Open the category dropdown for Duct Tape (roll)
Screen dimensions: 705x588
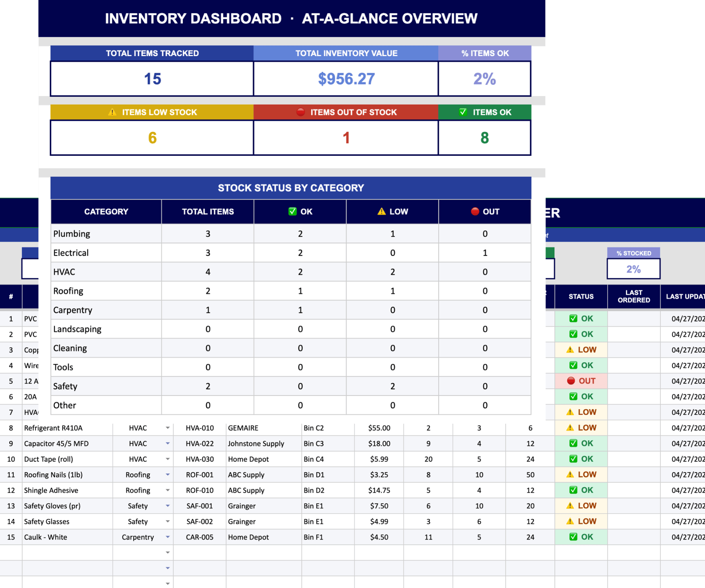[x=168, y=459]
